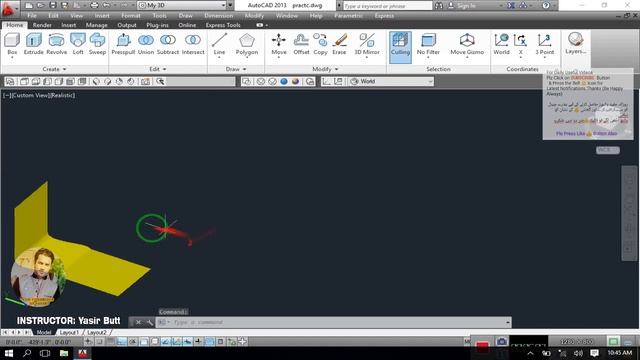Toggle Selection Cycling highlighted status button
The width and height of the screenshot is (640, 360).
[x=209, y=341]
